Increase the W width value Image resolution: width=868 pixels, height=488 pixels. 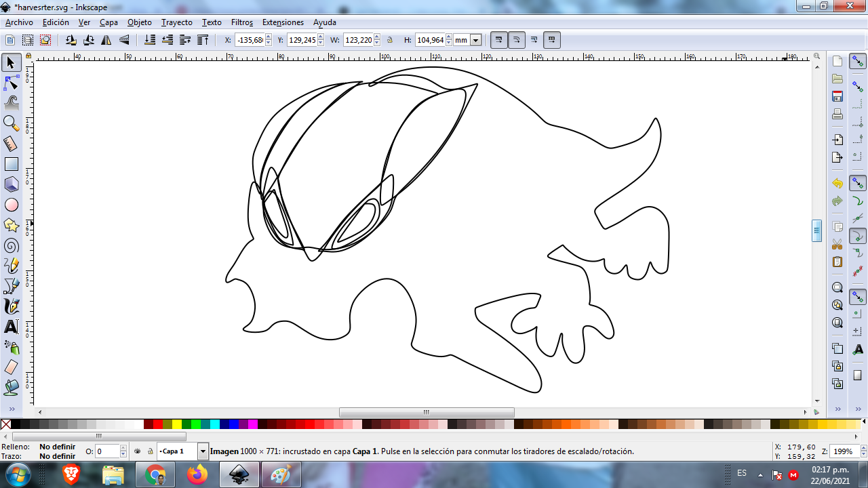pos(378,37)
